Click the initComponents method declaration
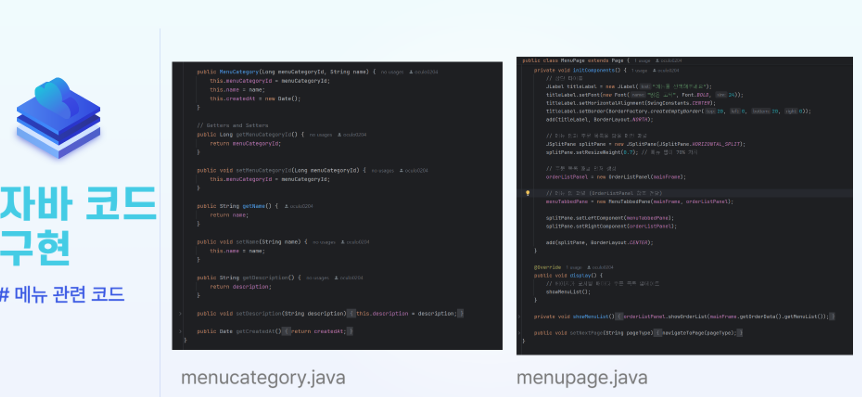 pos(580,70)
